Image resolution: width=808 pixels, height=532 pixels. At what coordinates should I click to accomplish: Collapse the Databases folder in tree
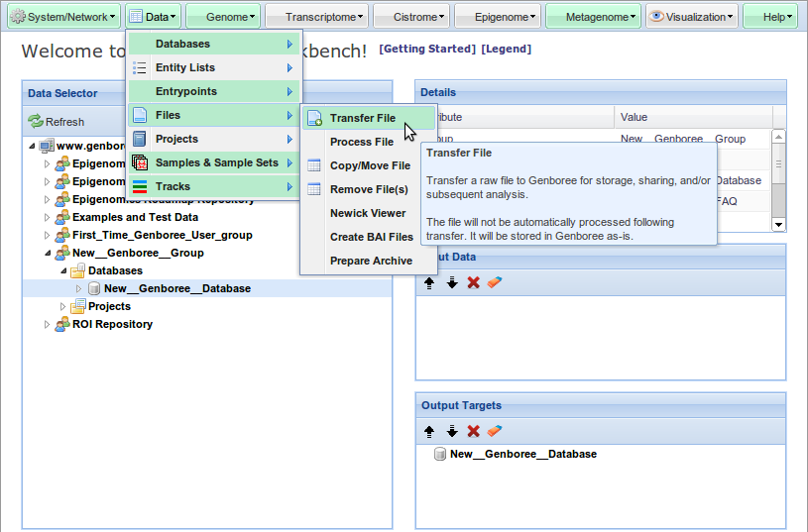[62, 271]
